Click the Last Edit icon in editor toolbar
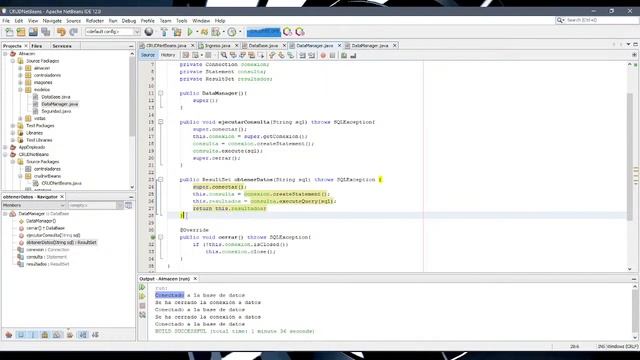 pos(186,55)
